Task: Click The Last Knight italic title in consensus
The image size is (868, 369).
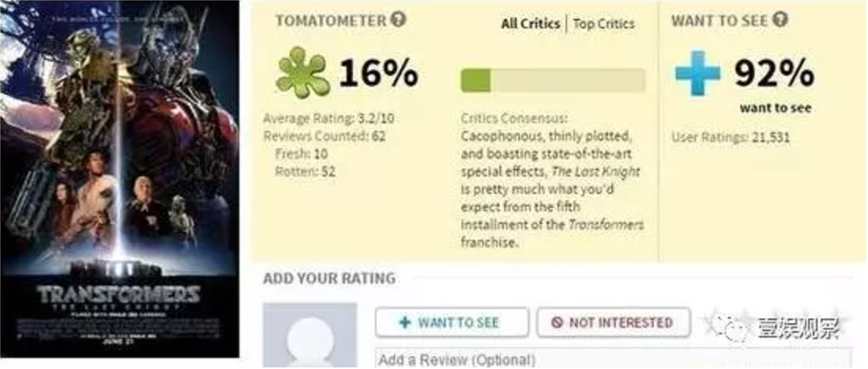Action: [595, 172]
